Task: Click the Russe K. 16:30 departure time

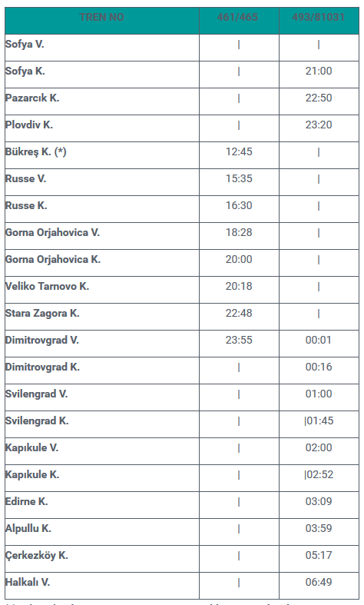Action: point(239,206)
